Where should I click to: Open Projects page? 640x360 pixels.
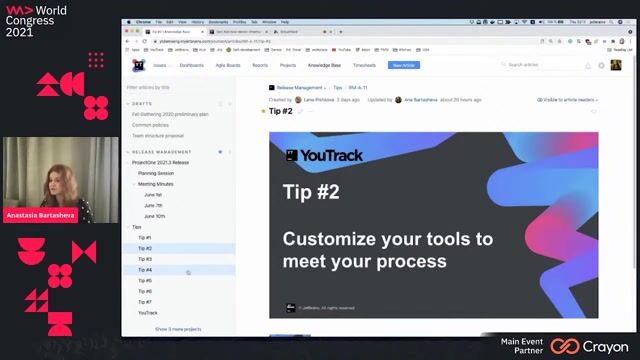tap(288, 65)
